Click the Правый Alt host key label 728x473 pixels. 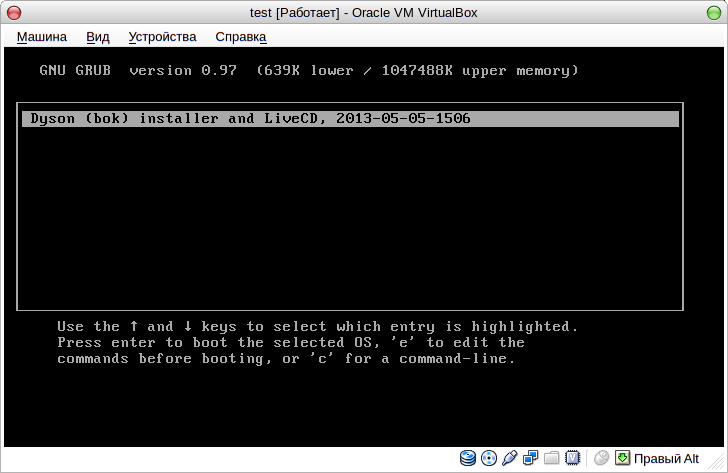[x=666, y=459]
